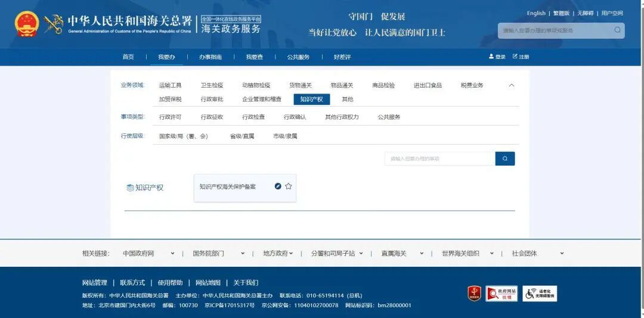Open the red party-government badge icon

[475, 294]
